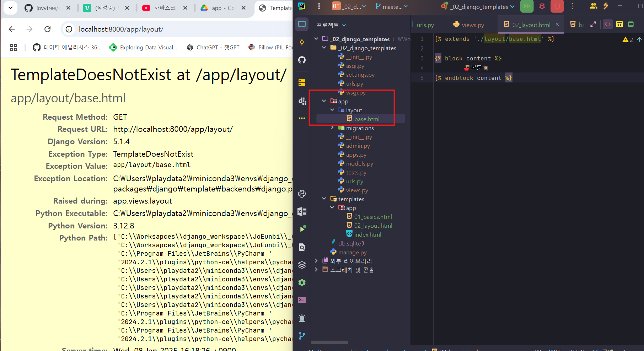Image resolution: width=644 pixels, height=351 pixels.
Task: Click the Debug bug icon in toolbar
Action: pyautogui.click(x=542, y=6)
